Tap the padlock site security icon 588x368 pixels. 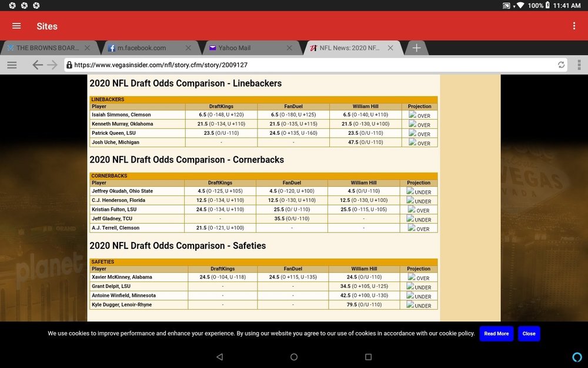(69, 65)
